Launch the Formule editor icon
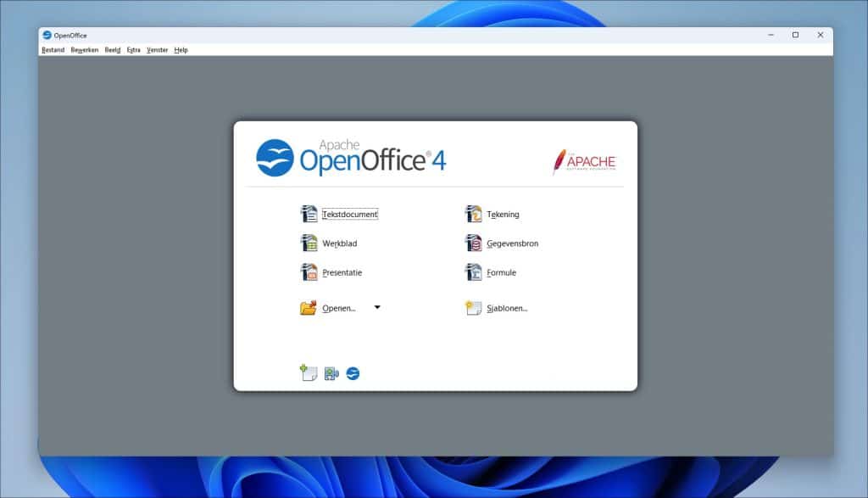 click(473, 272)
